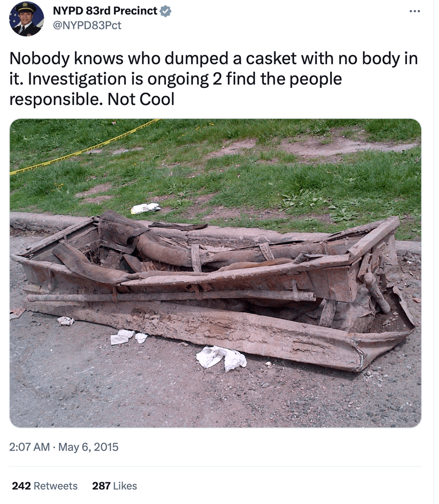Click the tweet's first line of text
Viewport: 439px width, 504px height.
coord(214,59)
